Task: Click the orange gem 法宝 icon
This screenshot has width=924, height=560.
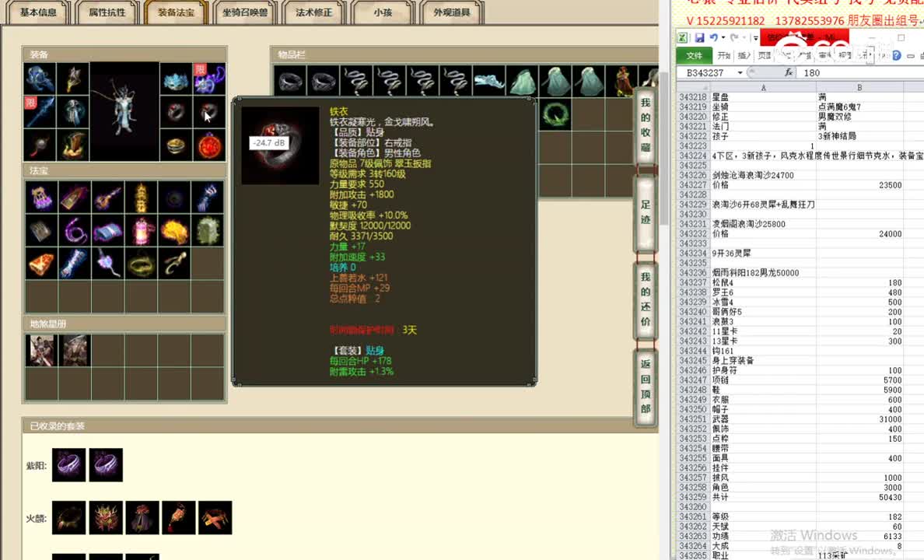Action: [41, 264]
